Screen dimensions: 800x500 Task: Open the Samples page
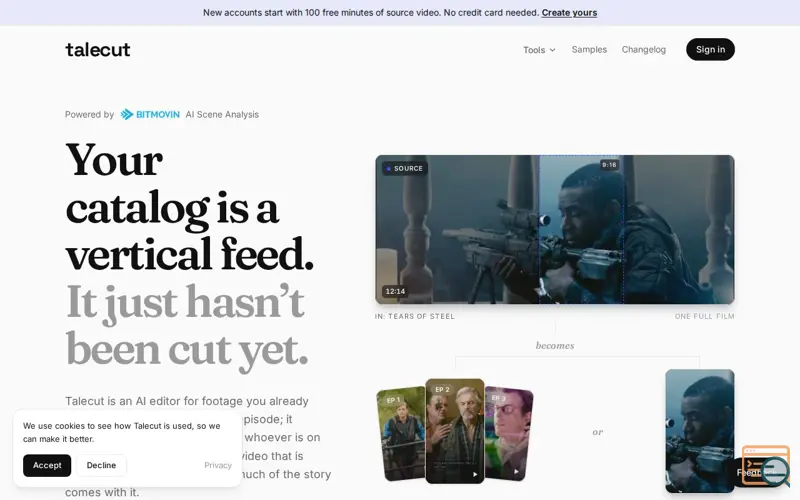click(589, 49)
